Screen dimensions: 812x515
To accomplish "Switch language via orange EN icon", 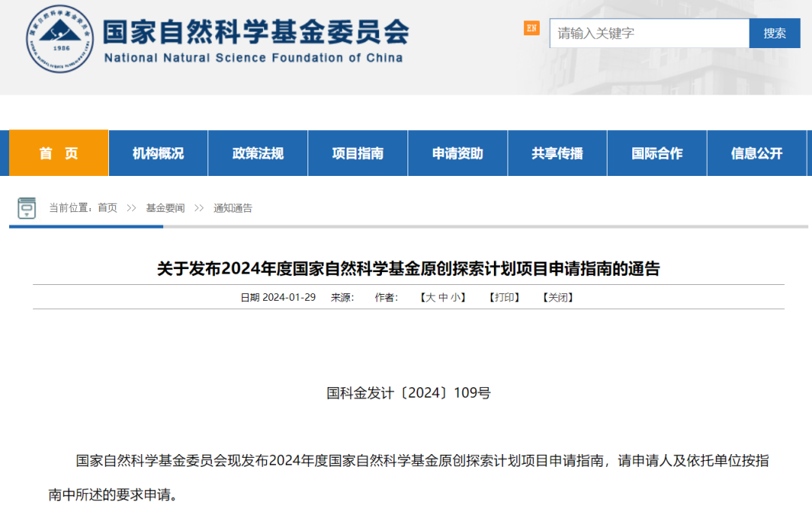I will [x=532, y=29].
